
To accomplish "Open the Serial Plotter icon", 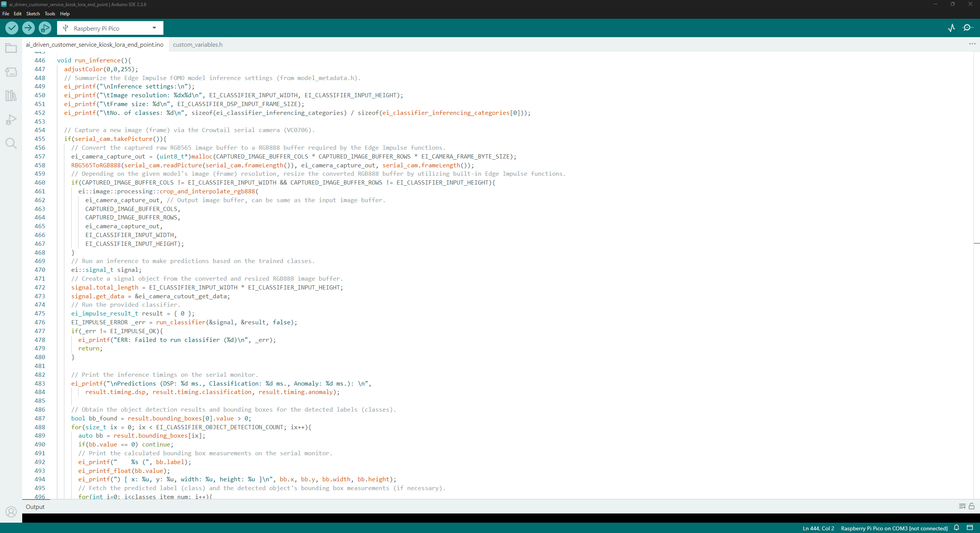I will 952,28.
